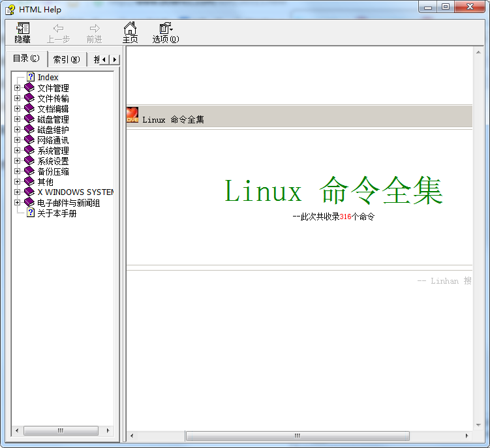
Task: Click the 关于本手册 help topic icon
Action: click(30, 213)
